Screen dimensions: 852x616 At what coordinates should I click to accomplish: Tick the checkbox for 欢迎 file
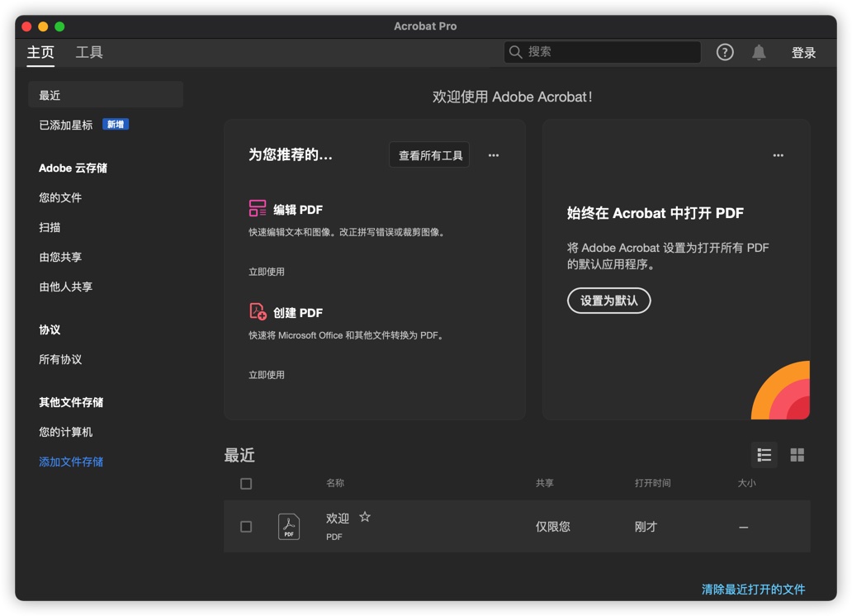[x=246, y=526]
